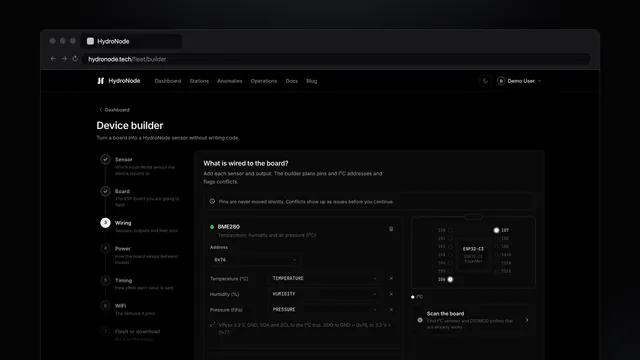Click the BME280 sensor name
The height and width of the screenshot is (360, 640).
click(229, 227)
